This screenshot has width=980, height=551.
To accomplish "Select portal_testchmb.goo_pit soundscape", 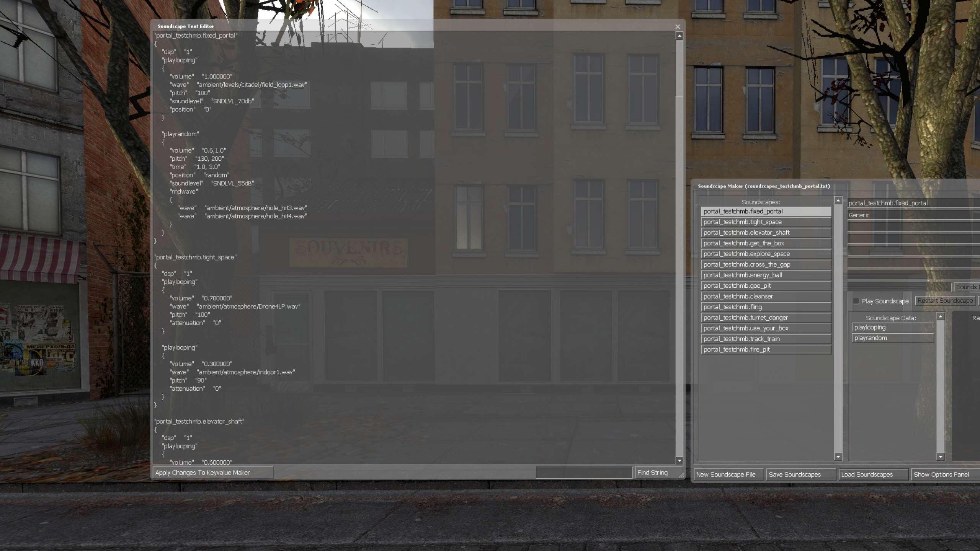I will (x=766, y=286).
